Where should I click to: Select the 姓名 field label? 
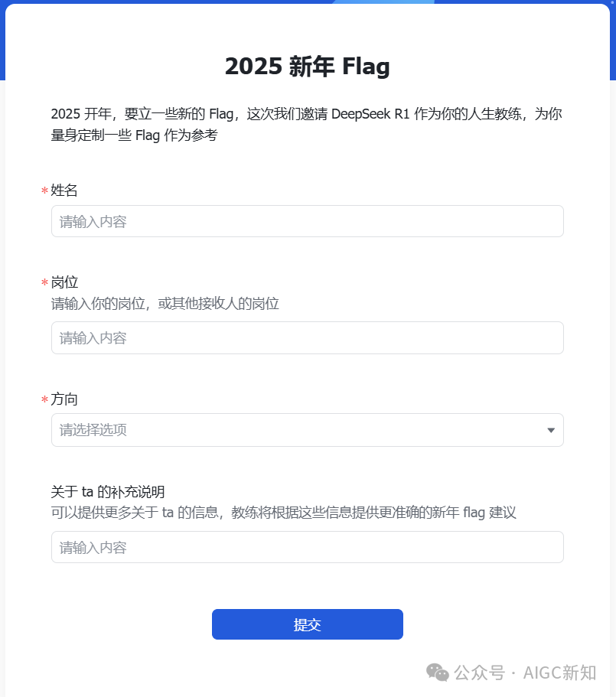pyautogui.click(x=64, y=191)
